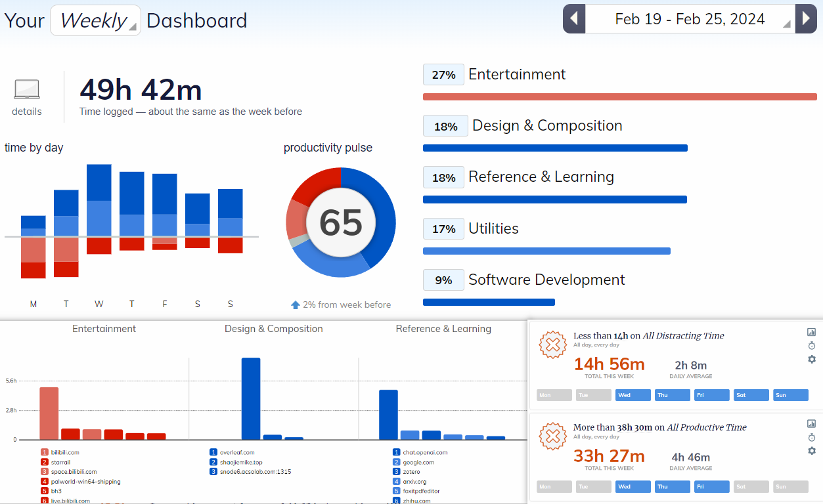Open gear settings for All Productive Time goal
The height and width of the screenshot is (504, 823).
tap(811, 451)
